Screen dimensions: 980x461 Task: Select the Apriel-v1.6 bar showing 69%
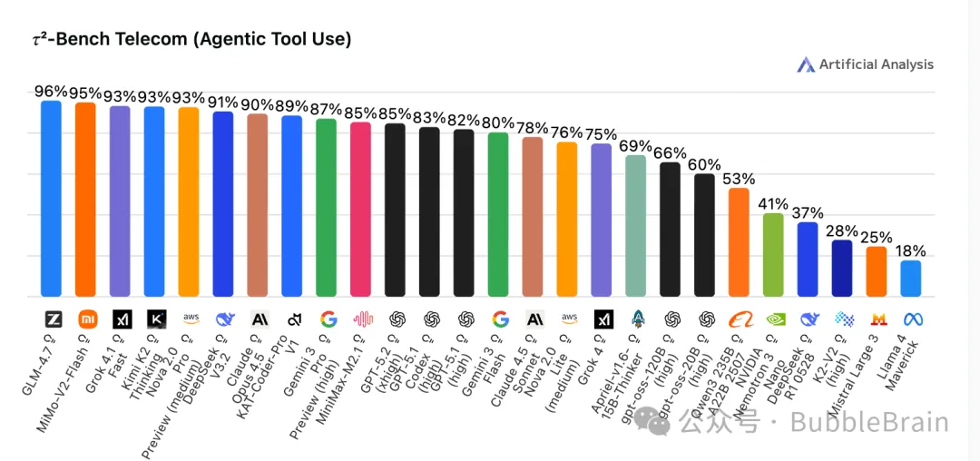point(636,225)
